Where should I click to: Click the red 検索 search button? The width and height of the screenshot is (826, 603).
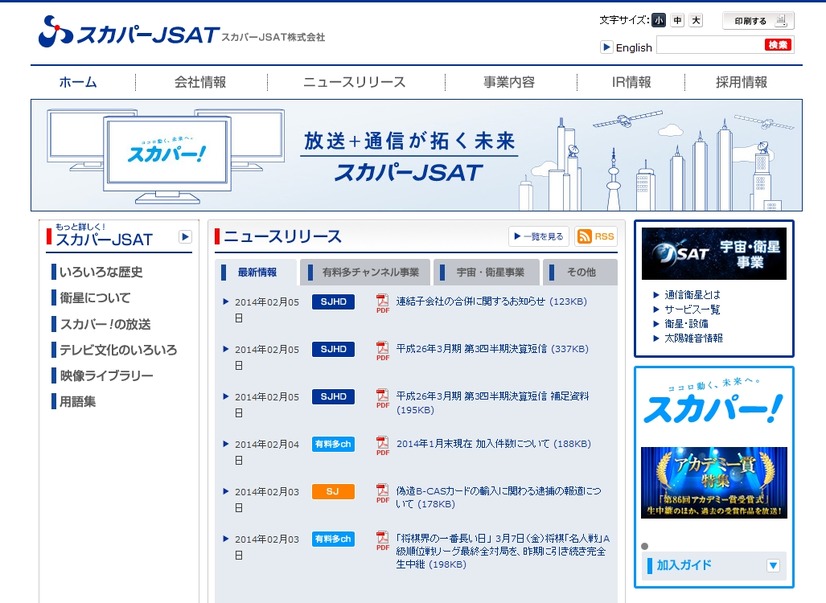[x=778, y=45]
